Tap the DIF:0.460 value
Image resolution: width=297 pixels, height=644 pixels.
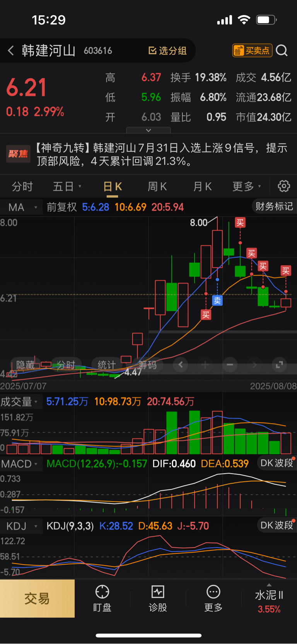[174, 464]
